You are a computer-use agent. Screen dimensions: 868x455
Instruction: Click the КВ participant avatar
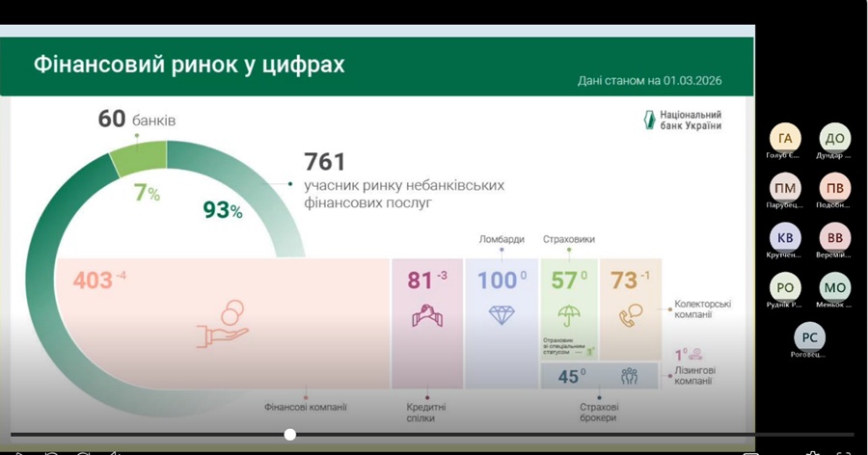pyautogui.click(x=784, y=237)
